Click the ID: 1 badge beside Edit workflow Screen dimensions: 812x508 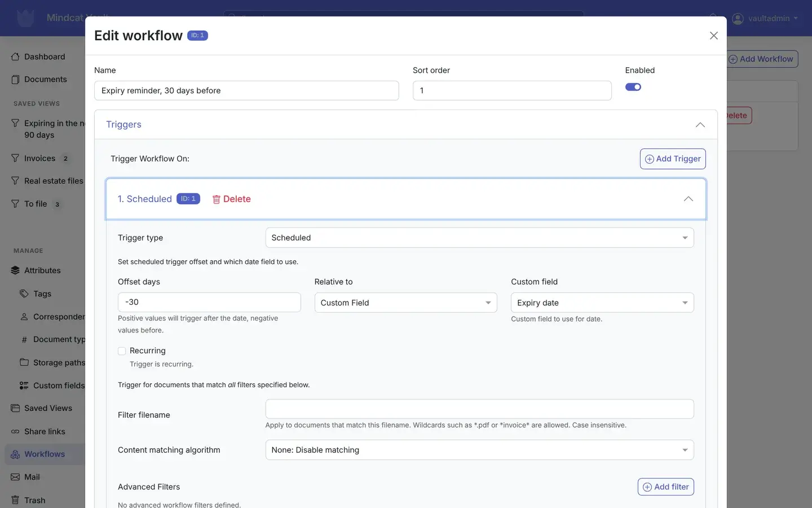[197, 36]
